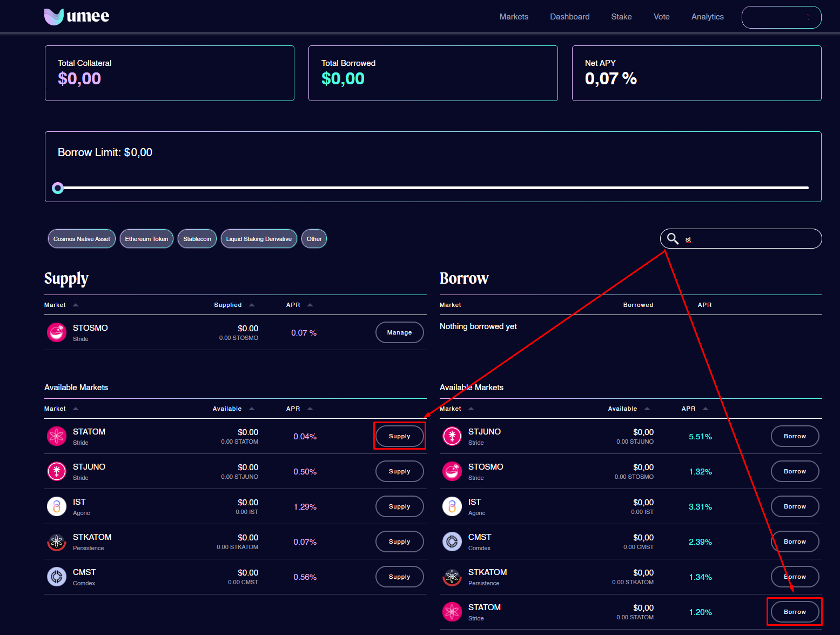Click Borrow for STOSMO

[x=795, y=471]
